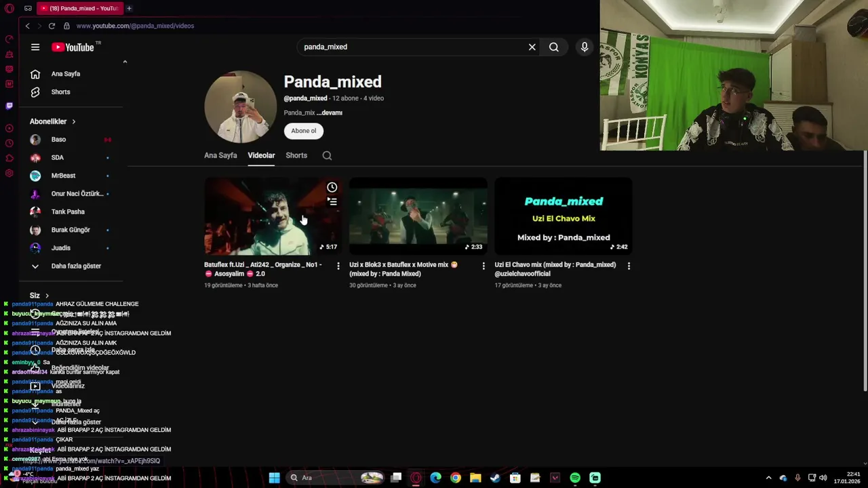Open Extensions in Opera sidebar
Viewport: 868px width, 488px height.
point(9,159)
